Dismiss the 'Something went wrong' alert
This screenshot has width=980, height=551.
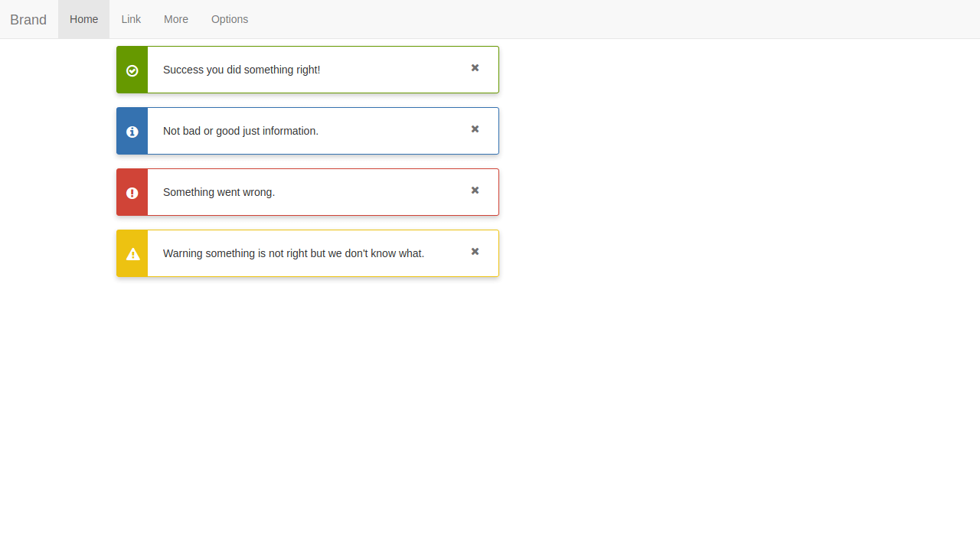[x=475, y=191]
